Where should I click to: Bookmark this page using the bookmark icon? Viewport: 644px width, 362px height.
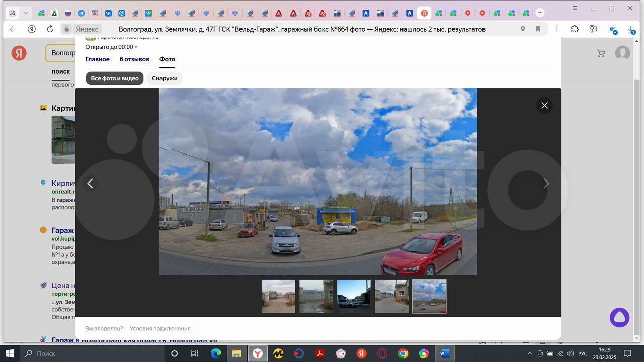[x=538, y=29]
